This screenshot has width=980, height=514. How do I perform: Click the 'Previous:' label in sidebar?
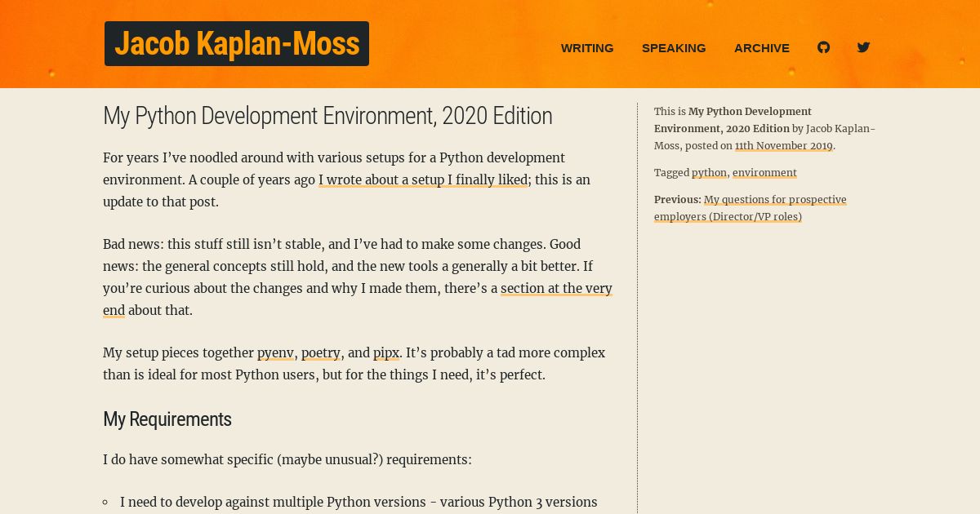678,200
